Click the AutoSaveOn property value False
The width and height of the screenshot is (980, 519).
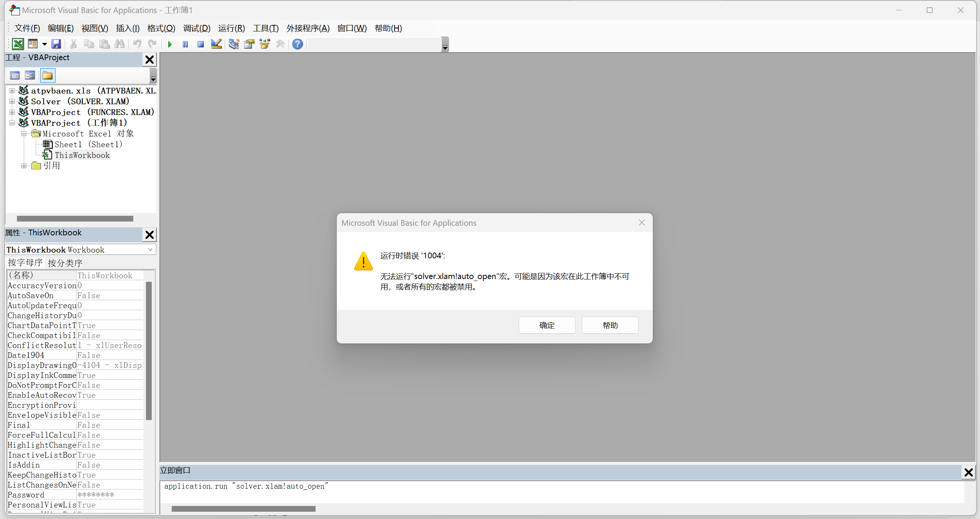(x=110, y=296)
